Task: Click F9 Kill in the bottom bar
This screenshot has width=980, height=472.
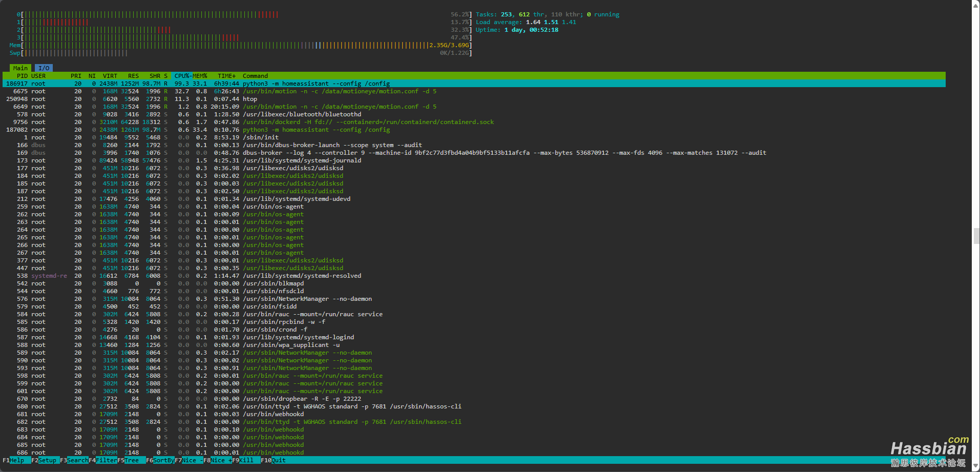Action: click(246, 460)
